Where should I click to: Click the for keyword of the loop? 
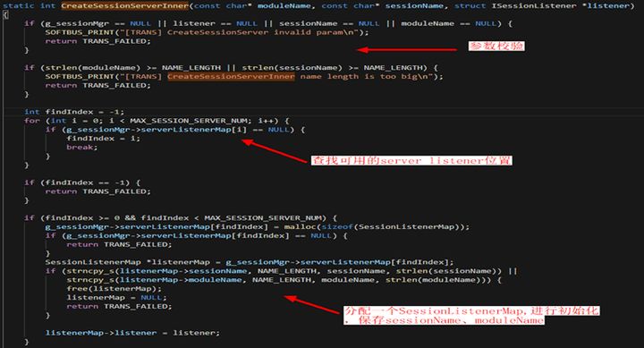click(32, 121)
